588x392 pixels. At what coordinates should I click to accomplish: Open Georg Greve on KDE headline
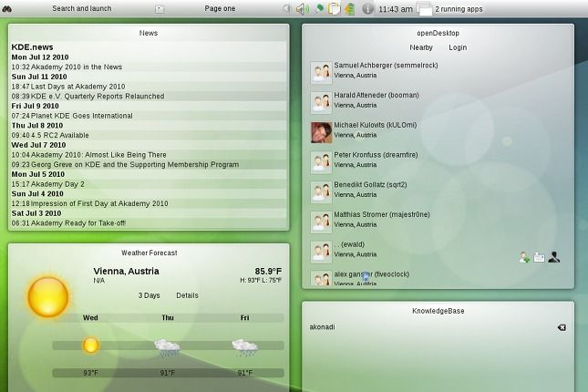(135, 164)
